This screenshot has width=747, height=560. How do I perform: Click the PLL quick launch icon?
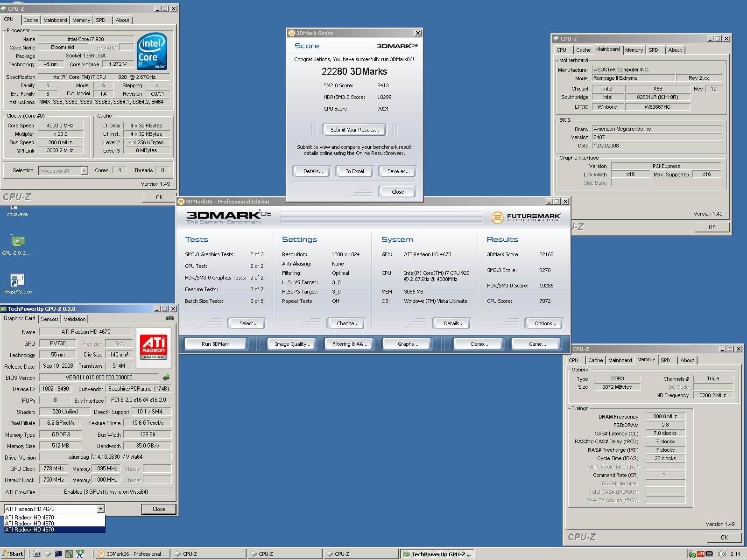point(58,554)
